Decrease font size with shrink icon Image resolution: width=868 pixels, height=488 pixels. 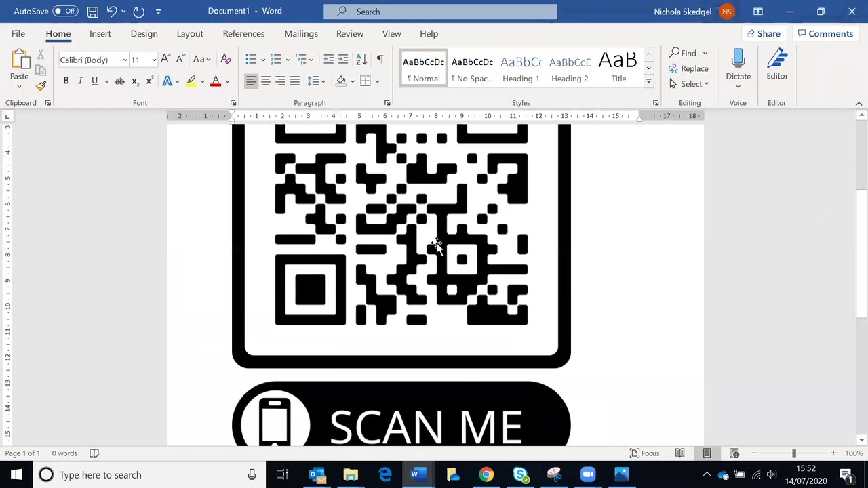coord(180,60)
